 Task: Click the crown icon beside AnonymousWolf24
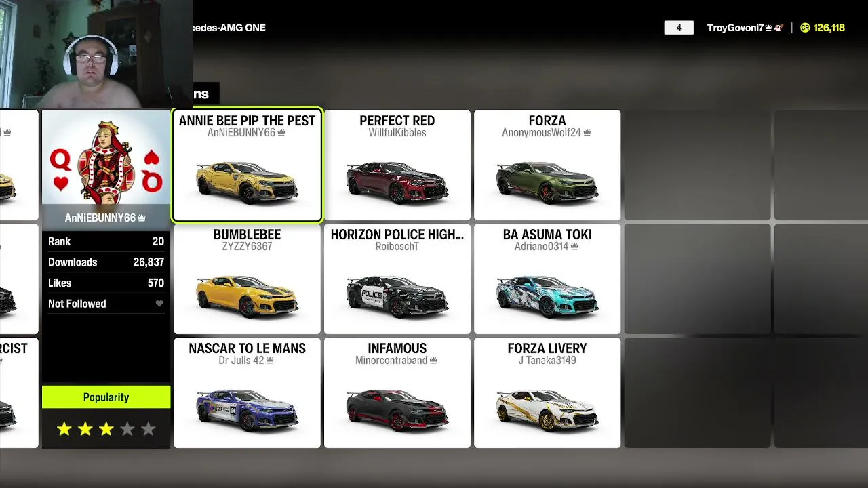pyautogui.click(x=587, y=133)
